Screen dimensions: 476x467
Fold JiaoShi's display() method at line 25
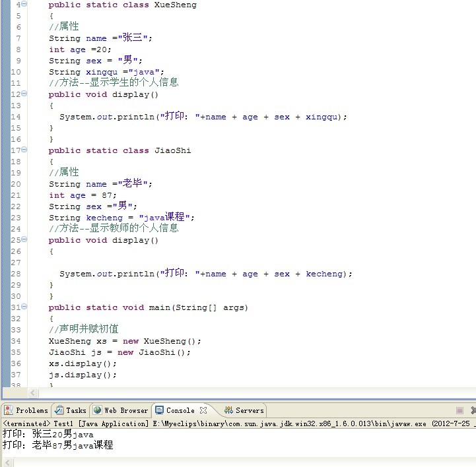[x=24, y=240]
